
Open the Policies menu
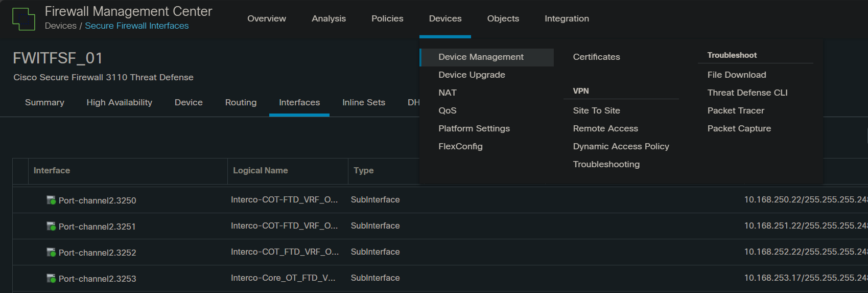tap(387, 18)
